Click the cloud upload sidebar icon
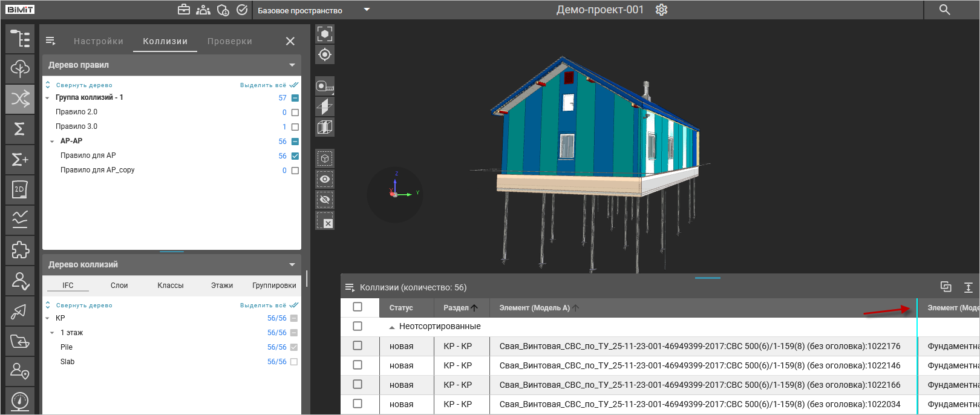This screenshot has height=415, width=980. 20,68
